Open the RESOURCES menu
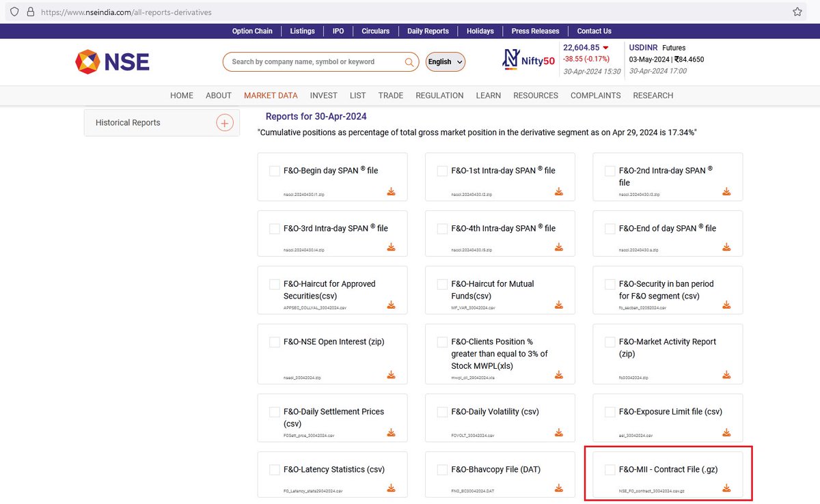The height and width of the screenshot is (504, 820). pyautogui.click(x=536, y=96)
